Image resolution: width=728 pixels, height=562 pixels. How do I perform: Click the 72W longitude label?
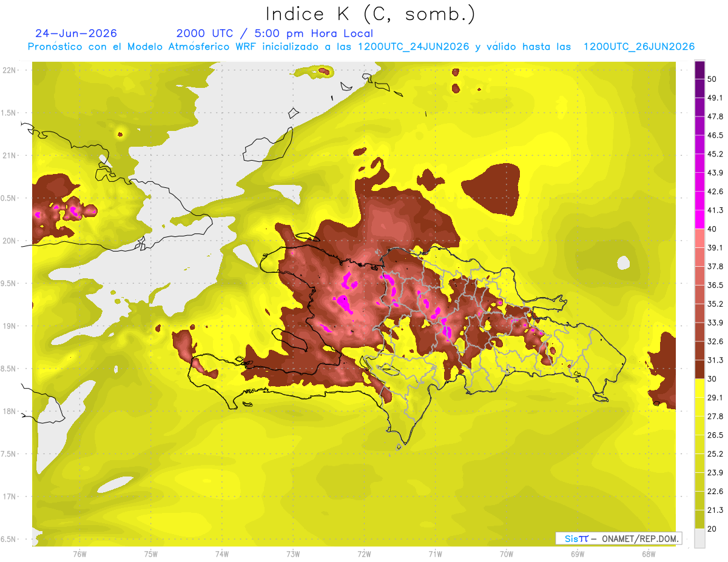point(364,554)
